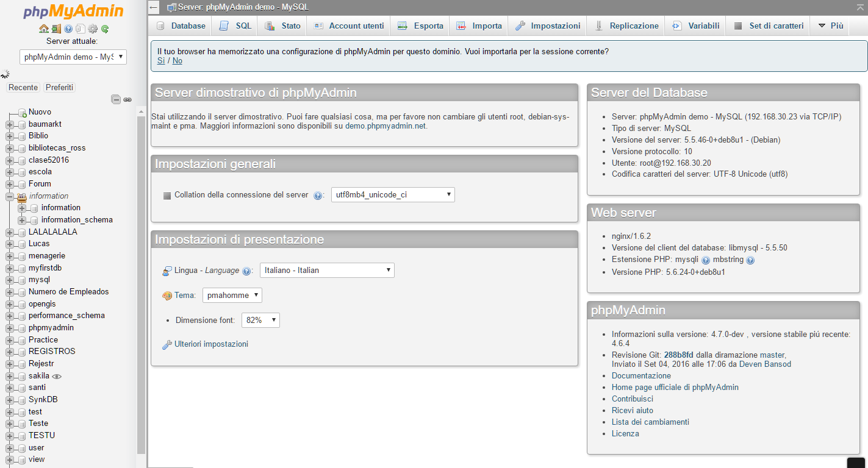Image resolution: width=868 pixels, height=468 pixels.
Task: Open the Esporta tab
Action: 420,26
